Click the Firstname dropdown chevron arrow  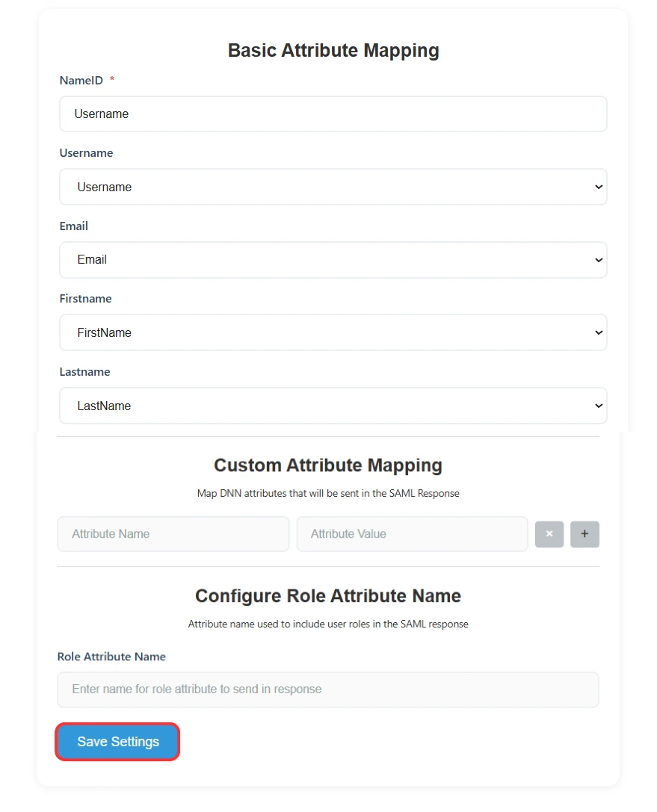pos(597,332)
